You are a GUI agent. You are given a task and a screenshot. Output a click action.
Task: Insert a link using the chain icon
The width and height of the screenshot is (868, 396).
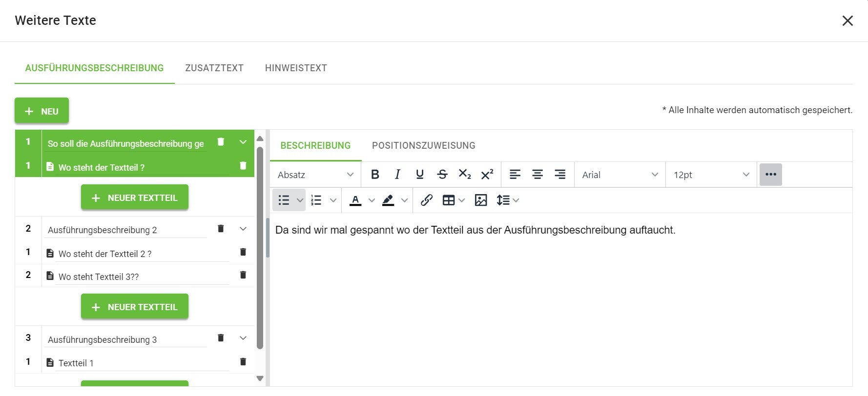coord(426,200)
